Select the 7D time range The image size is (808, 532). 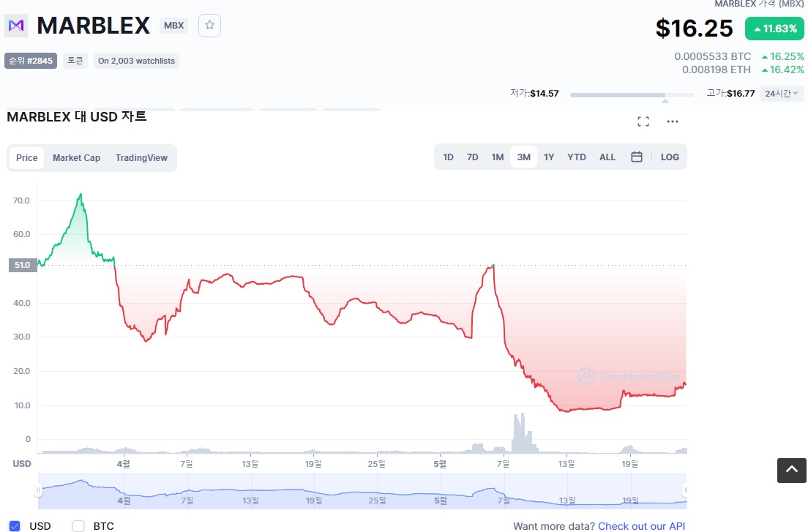[x=473, y=157]
